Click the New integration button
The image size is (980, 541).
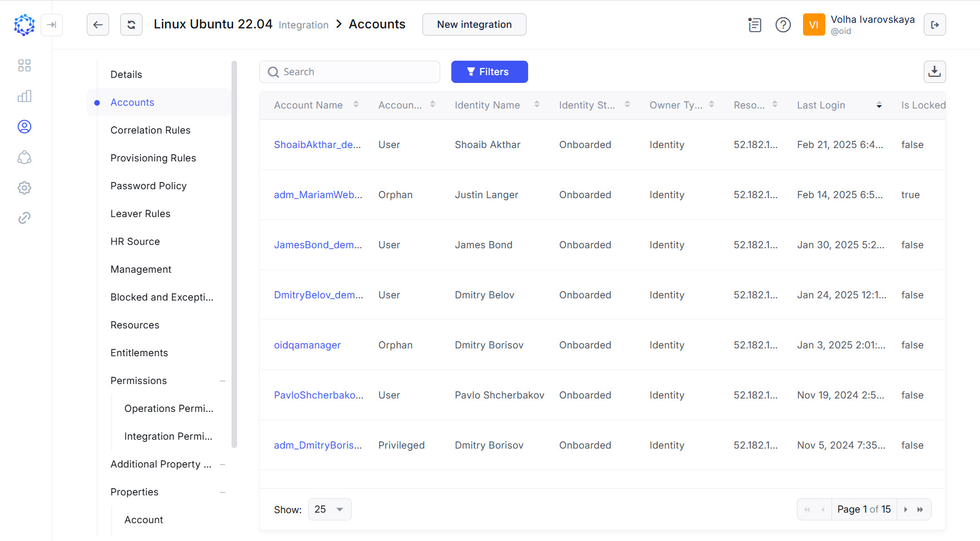coord(474,24)
